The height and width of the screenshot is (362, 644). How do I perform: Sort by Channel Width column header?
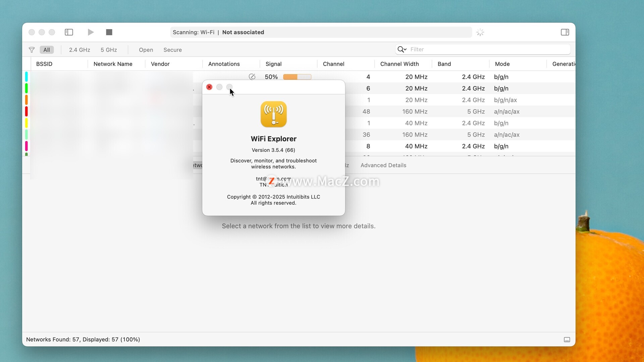coord(399,64)
